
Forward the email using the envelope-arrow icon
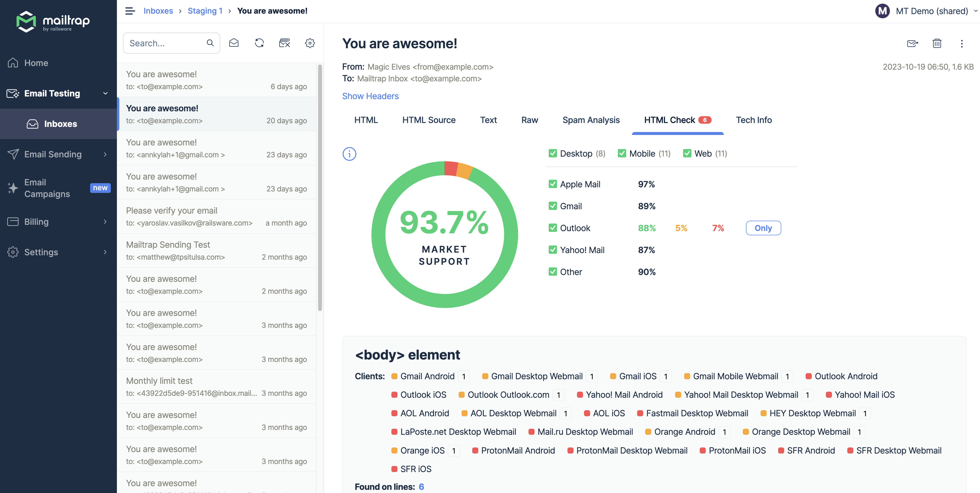(x=912, y=43)
